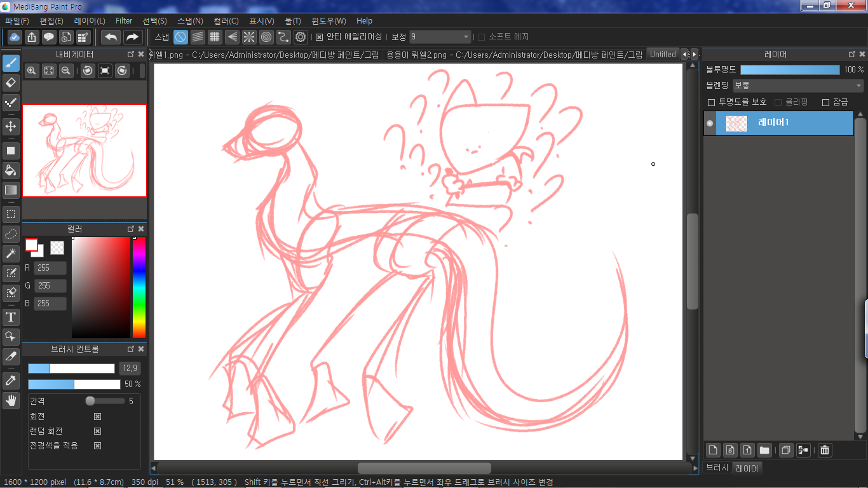Image resolution: width=868 pixels, height=488 pixels.
Task: Click the rainbow hue strip
Action: [x=139, y=287]
